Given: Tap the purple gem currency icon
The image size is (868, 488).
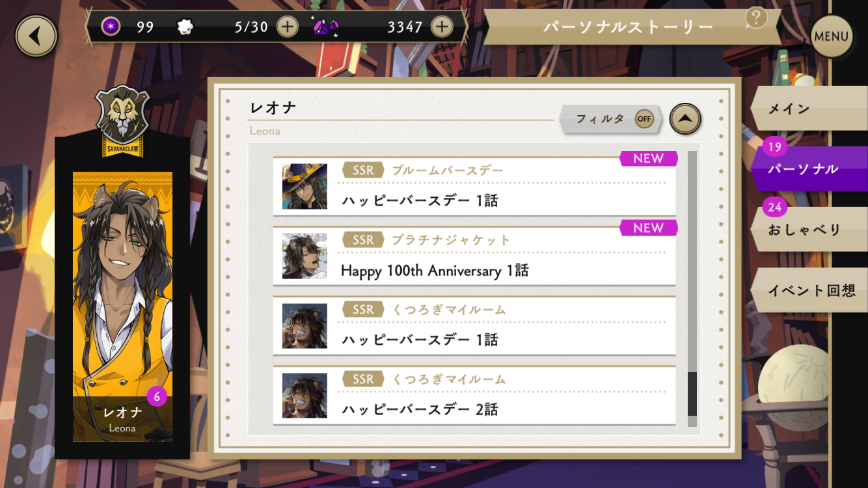Looking at the screenshot, I should pyautogui.click(x=325, y=27).
